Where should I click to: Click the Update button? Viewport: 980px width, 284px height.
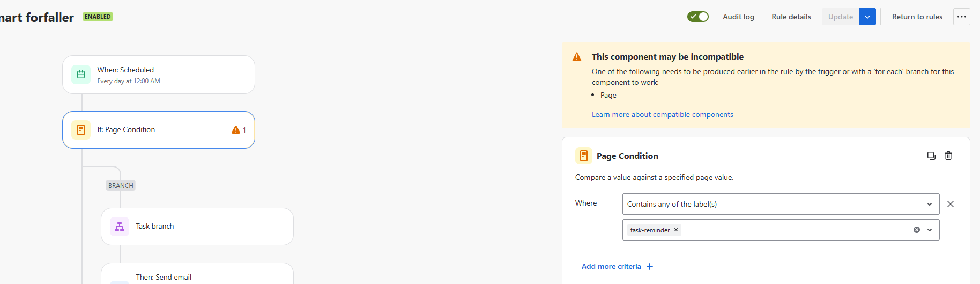[x=840, y=17]
